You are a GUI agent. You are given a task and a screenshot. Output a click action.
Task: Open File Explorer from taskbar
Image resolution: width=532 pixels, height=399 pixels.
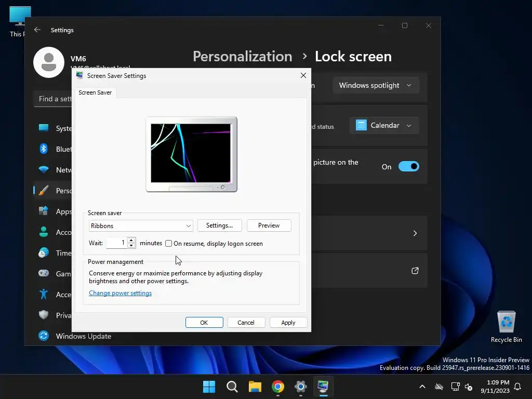point(255,387)
